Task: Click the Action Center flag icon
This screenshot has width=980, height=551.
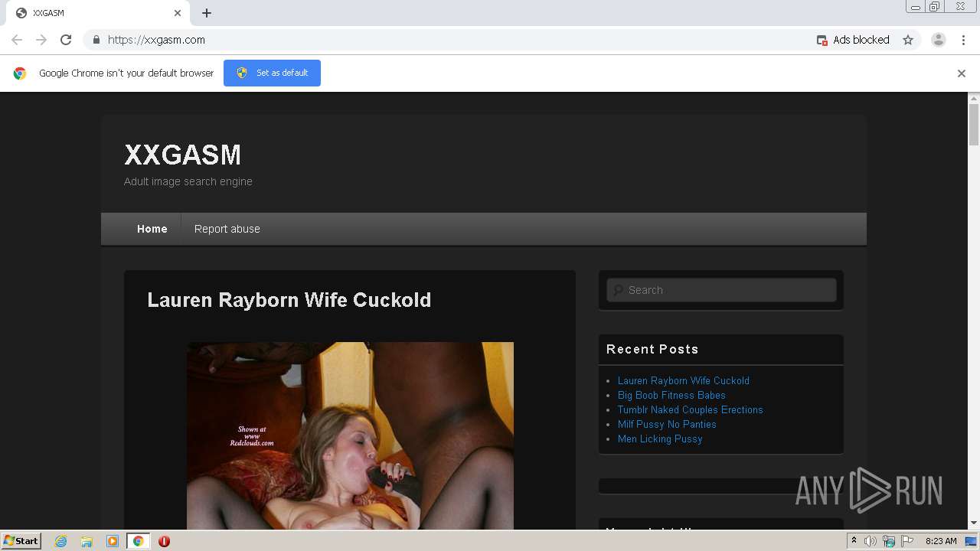Action: [x=907, y=541]
